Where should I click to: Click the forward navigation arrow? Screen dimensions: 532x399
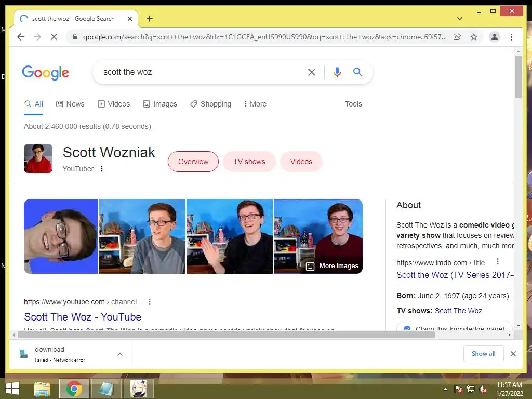(37, 37)
